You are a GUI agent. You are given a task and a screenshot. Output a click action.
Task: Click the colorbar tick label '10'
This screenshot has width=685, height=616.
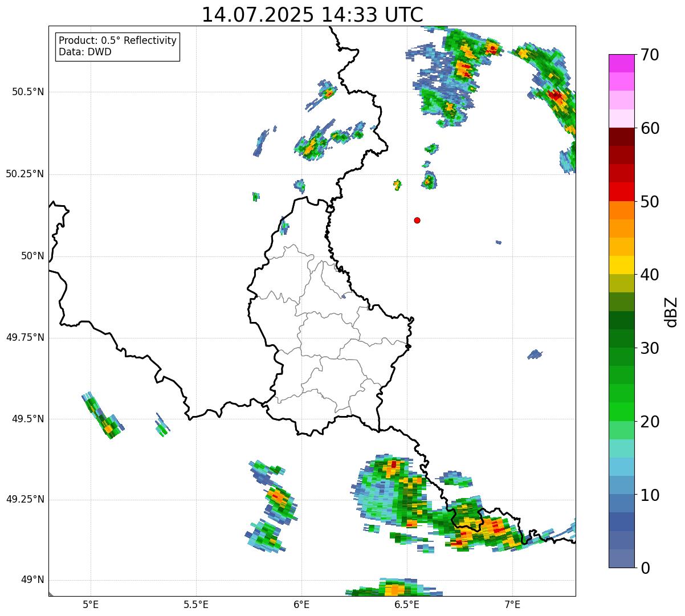click(650, 495)
